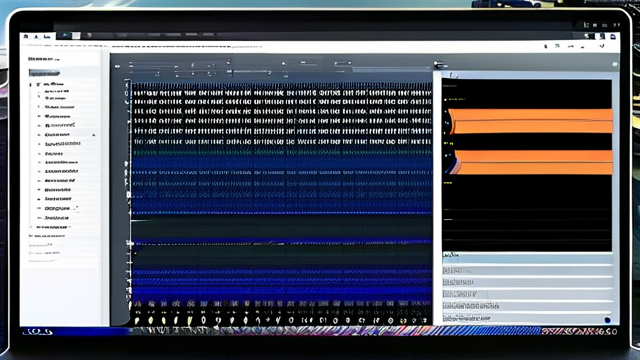
Task: Click the eye icon on the editor toolbar
Action: coord(118,66)
